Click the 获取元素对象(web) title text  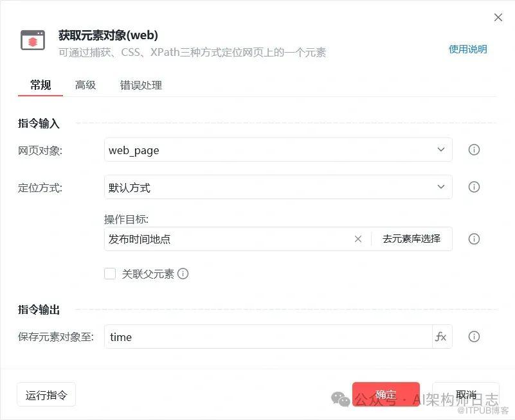109,35
